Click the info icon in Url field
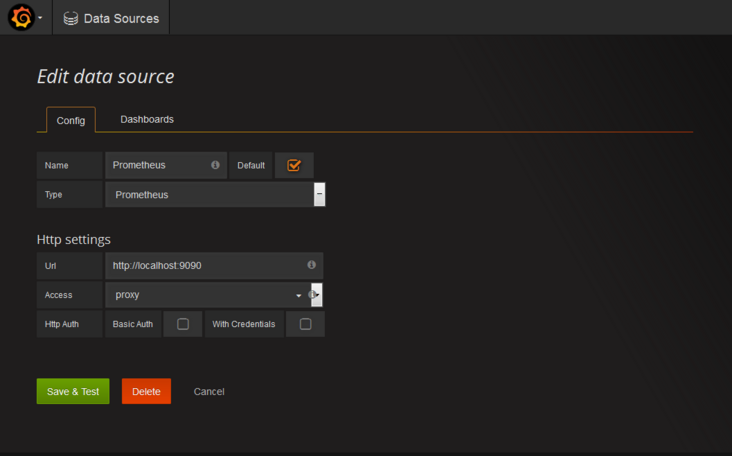Screen dimensions: 732x456 click(311, 265)
